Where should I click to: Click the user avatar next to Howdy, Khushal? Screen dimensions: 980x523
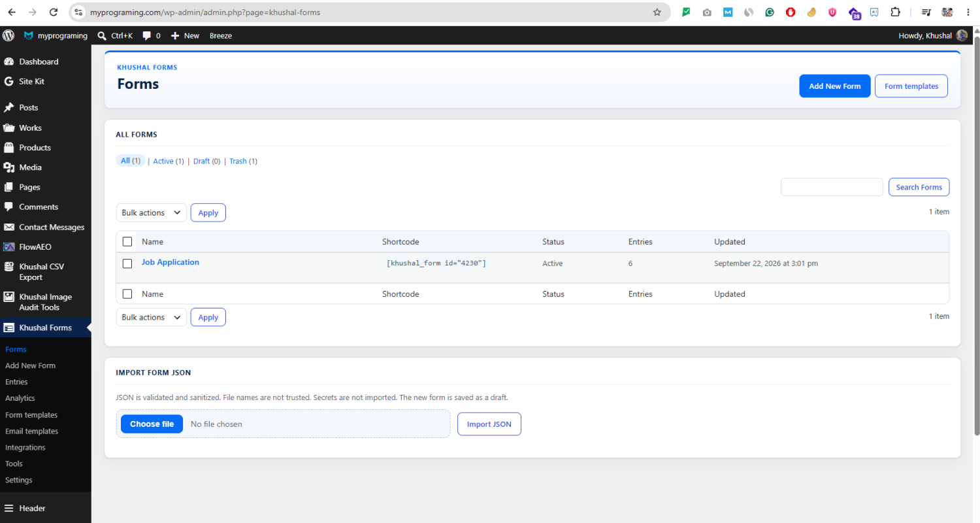click(x=962, y=35)
